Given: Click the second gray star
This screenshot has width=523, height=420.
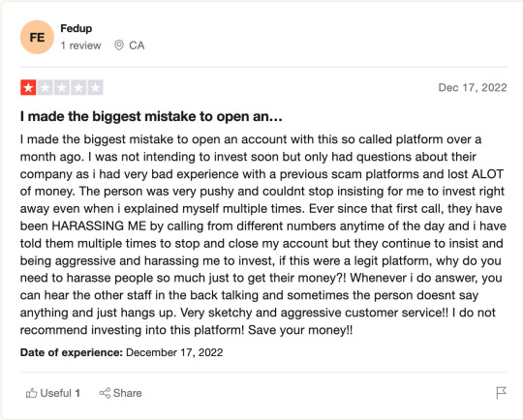Looking at the screenshot, I should coord(45,88).
